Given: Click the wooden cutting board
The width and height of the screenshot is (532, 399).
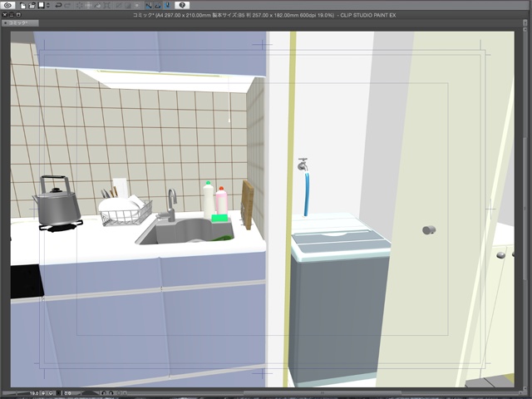Looking at the screenshot, I should 247,204.
